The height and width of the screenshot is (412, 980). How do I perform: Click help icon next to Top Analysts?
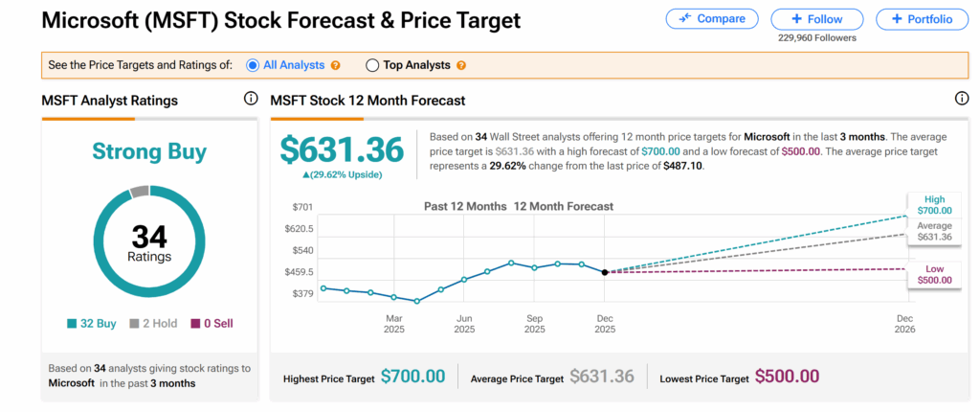click(x=461, y=65)
